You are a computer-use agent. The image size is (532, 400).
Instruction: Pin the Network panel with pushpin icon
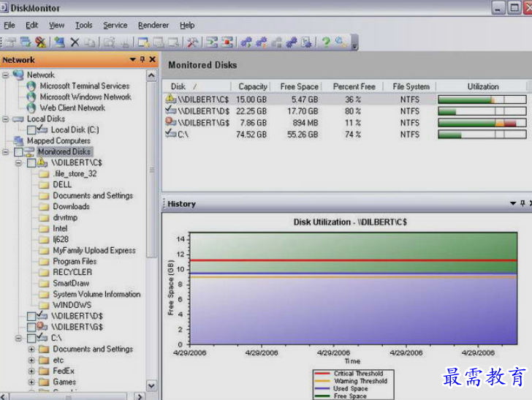(x=142, y=59)
